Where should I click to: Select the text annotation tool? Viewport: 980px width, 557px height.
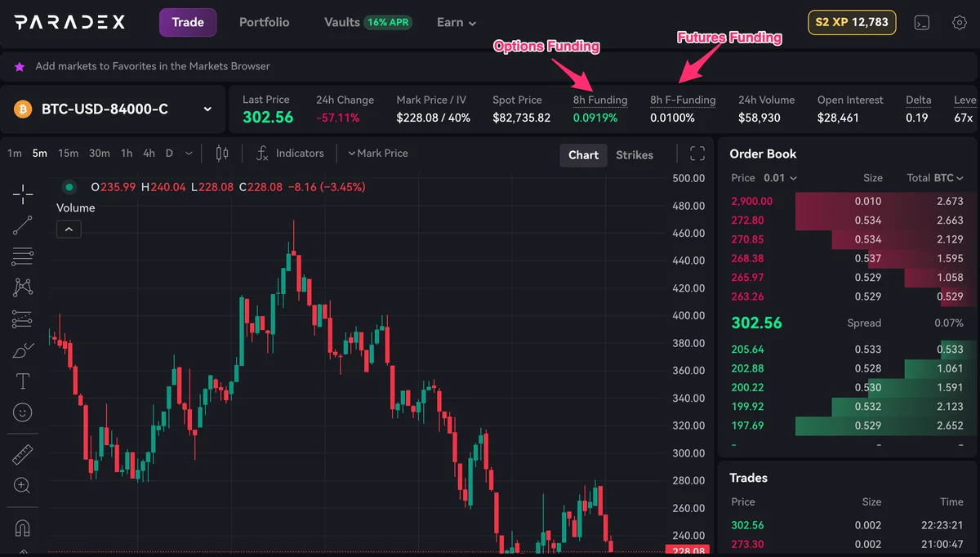pos(23,381)
